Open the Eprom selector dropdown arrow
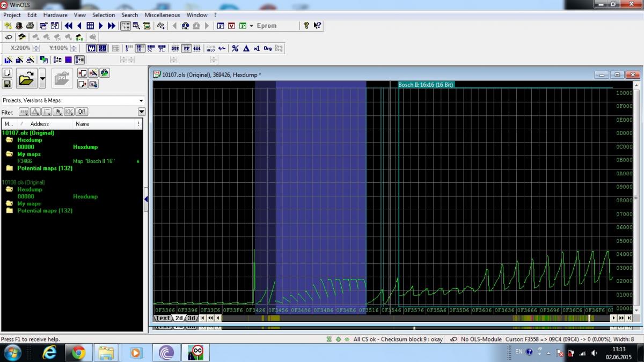This screenshot has width=644, height=362. click(251, 26)
